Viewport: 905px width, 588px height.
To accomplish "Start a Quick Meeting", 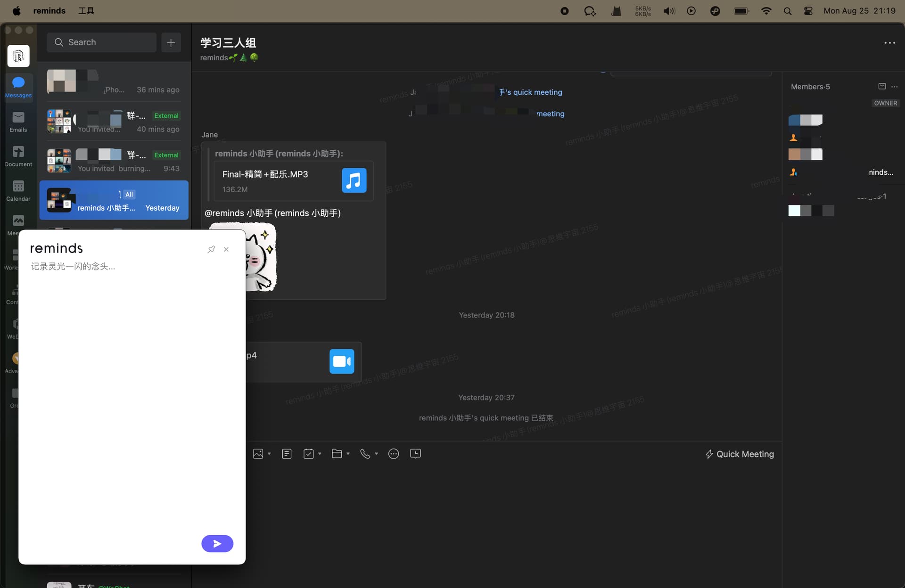I will [x=739, y=454].
